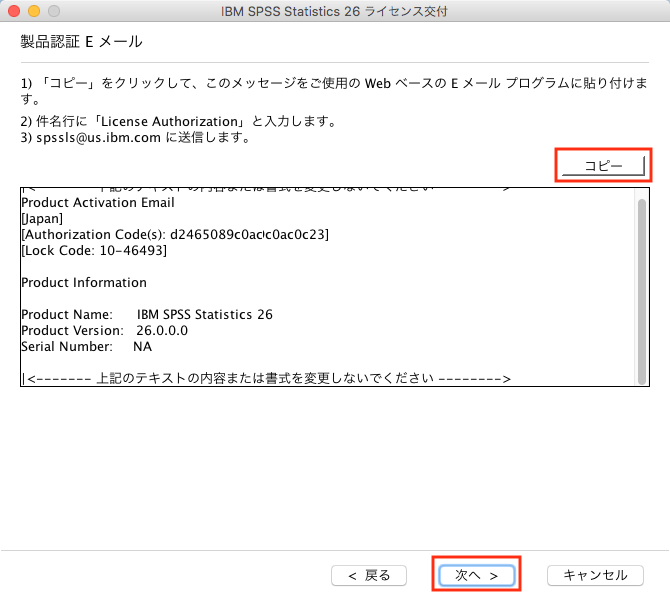
Task: Cancel the wizard with キャンセル
Action: pyautogui.click(x=595, y=575)
